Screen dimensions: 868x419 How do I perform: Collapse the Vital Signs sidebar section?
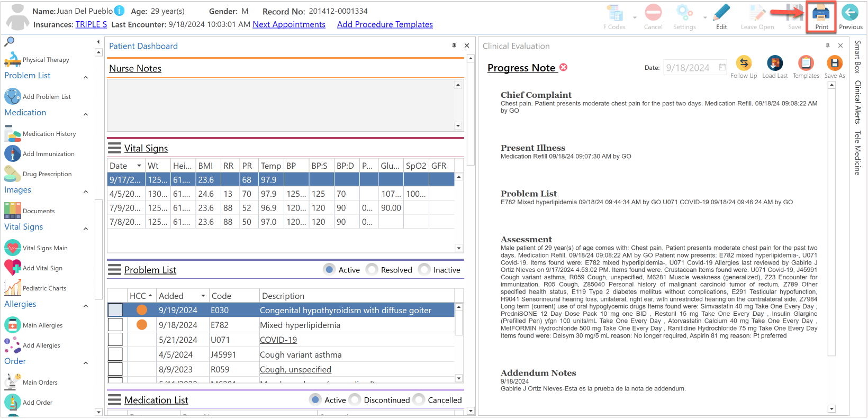click(86, 229)
